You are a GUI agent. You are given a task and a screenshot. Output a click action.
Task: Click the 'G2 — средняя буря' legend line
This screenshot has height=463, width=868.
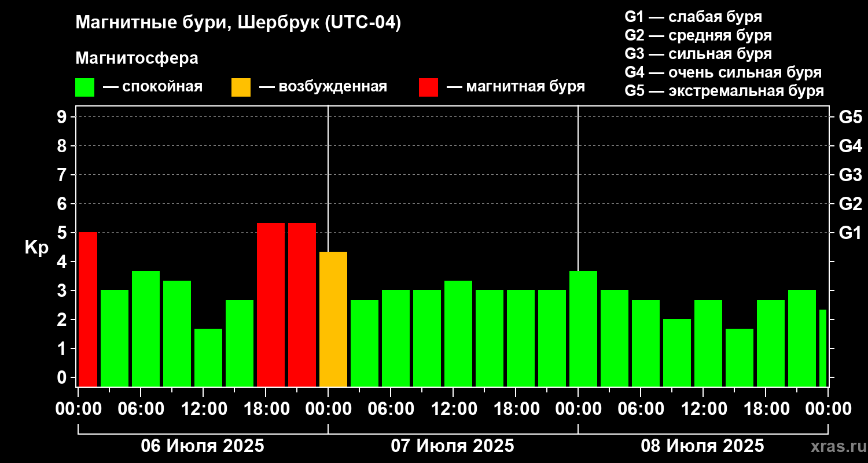(698, 35)
